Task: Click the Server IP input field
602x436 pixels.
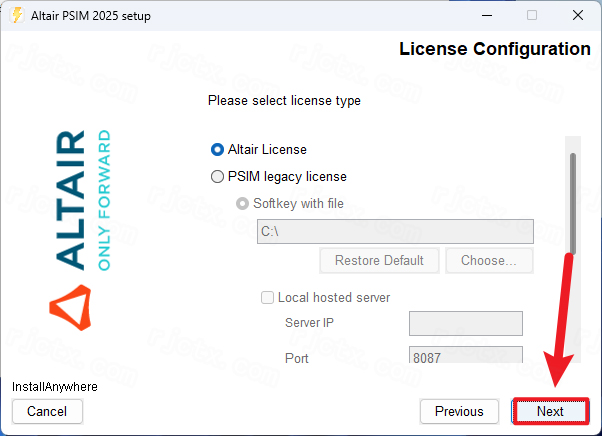Action: (465, 323)
